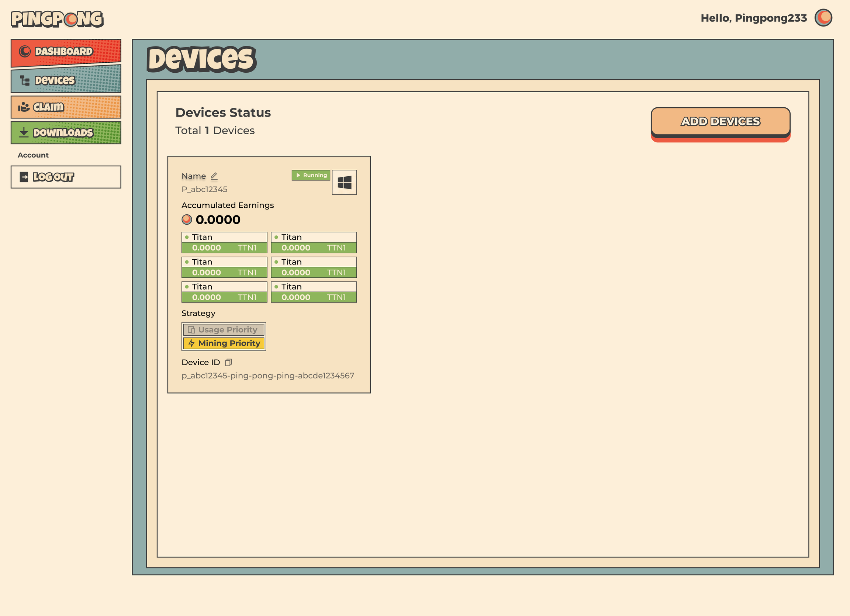Click the Account label in sidebar
Viewport: 850px width, 616px height.
coord(33,155)
